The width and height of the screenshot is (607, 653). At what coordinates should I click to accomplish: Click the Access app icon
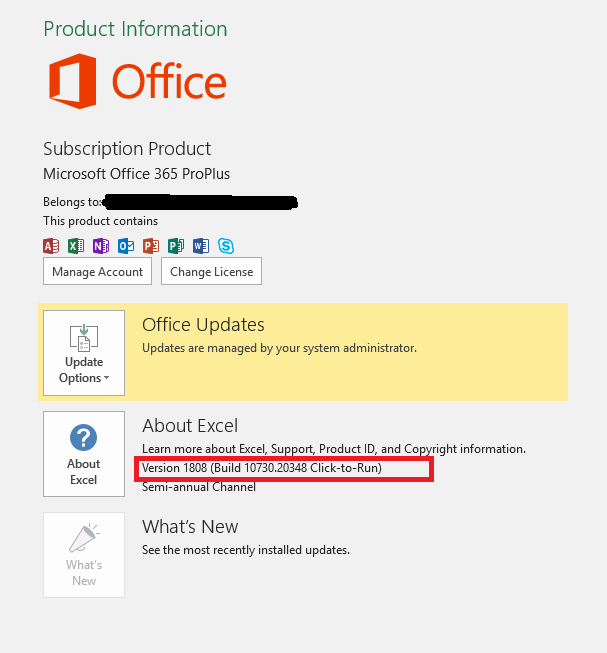pyautogui.click(x=51, y=246)
